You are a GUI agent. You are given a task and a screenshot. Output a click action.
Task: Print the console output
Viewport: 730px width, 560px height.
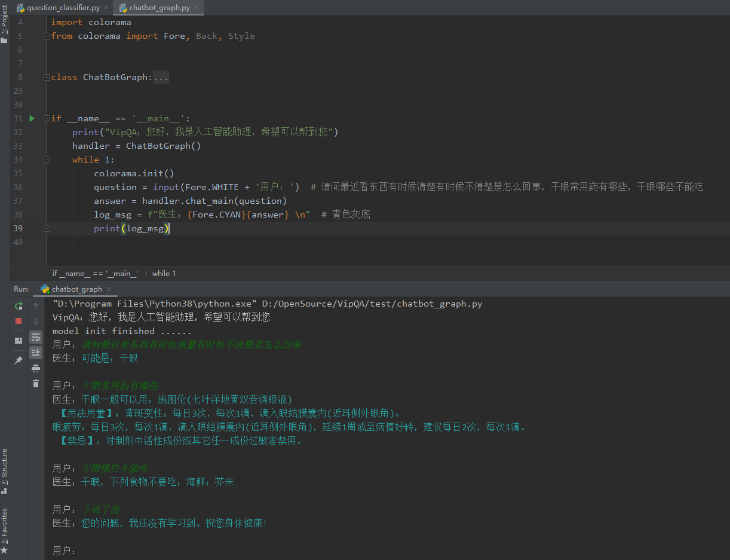pyautogui.click(x=36, y=368)
